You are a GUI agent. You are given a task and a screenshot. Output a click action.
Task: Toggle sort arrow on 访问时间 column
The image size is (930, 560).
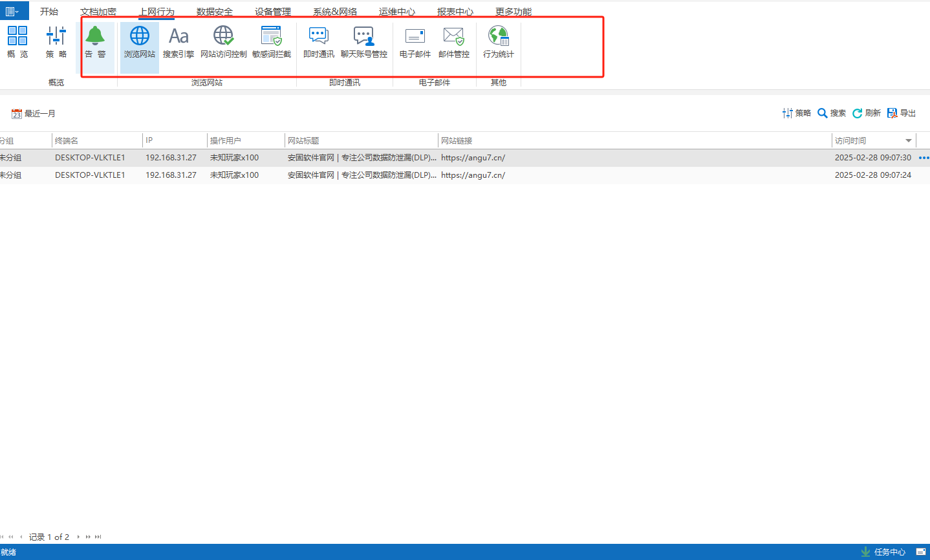click(x=909, y=141)
